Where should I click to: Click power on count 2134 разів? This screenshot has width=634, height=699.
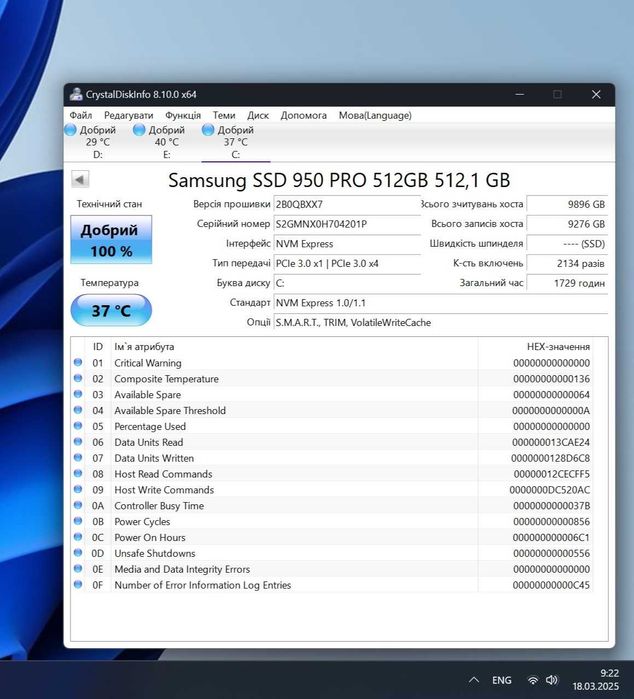coord(567,263)
